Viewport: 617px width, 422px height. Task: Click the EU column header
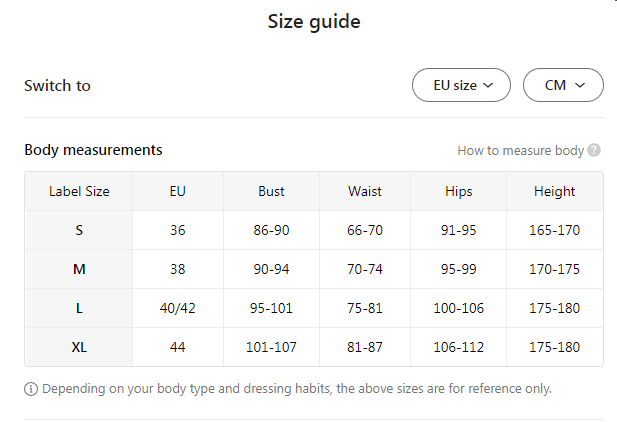click(178, 191)
